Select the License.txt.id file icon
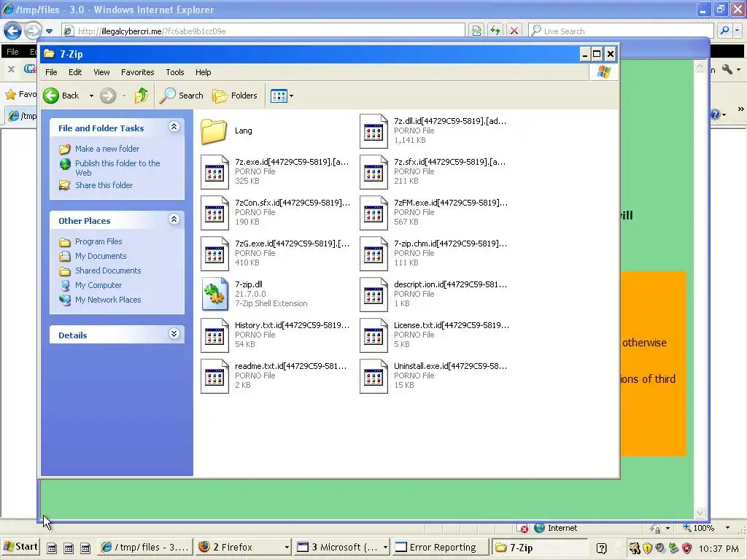Screen dimensions: 747x560 tap(373, 335)
